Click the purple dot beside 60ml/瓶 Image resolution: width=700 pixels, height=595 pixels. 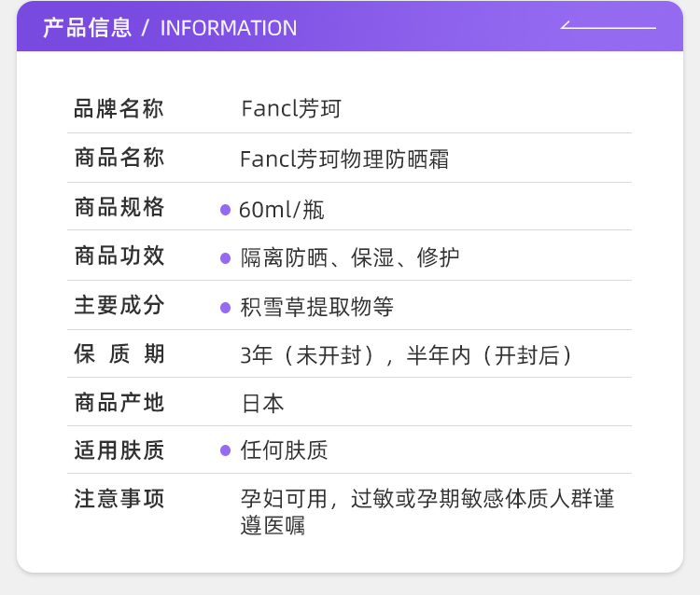tap(225, 210)
